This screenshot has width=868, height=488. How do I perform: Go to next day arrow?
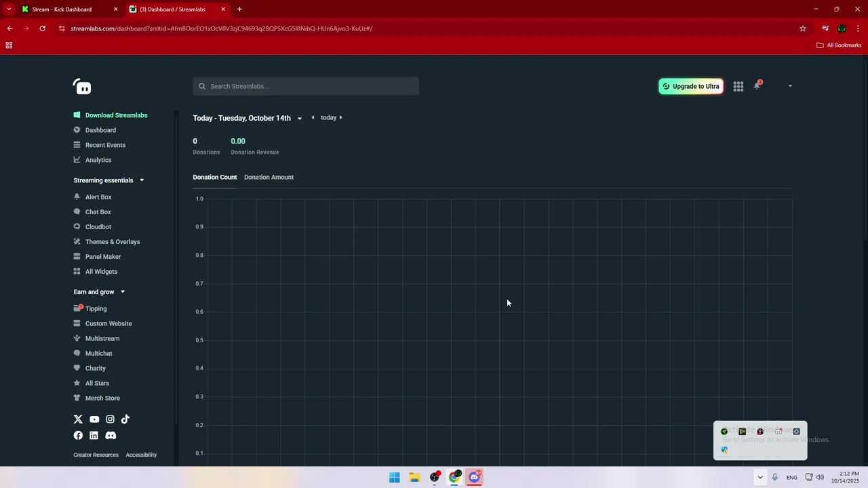[340, 118]
